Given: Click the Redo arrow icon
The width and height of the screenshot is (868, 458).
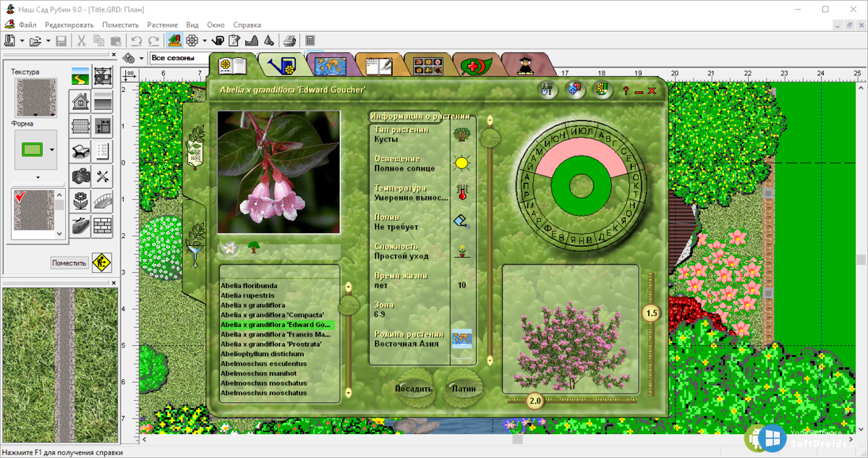Looking at the screenshot, I should tap(153, 41).
